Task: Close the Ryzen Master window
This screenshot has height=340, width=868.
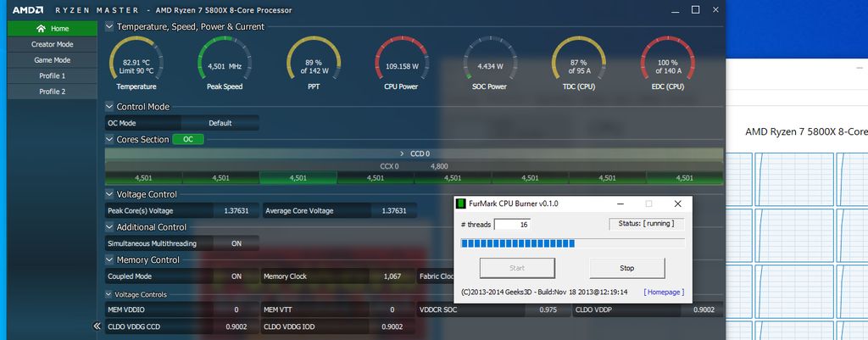Action: pos(715,10)
